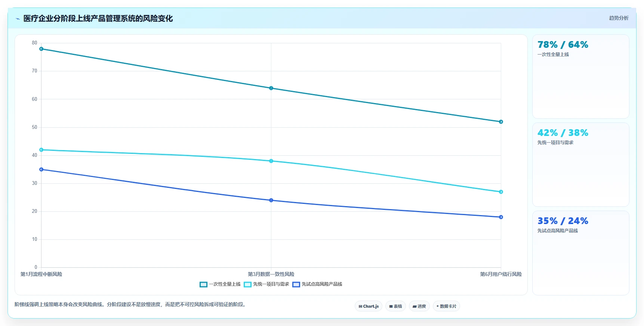Click the 第6月用户绕行风险 axis label
The width and height of the screenshot is (644, 326).
point(501,274)
